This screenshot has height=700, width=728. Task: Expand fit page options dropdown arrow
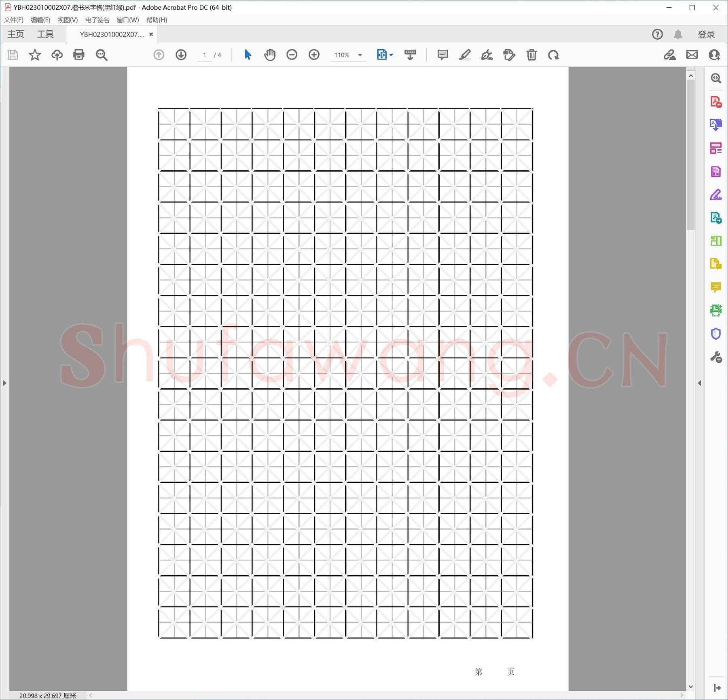391,55
